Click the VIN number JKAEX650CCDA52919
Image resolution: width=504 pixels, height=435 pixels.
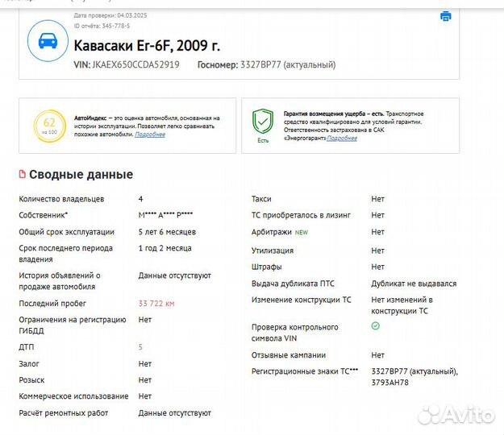pos(136,65)
